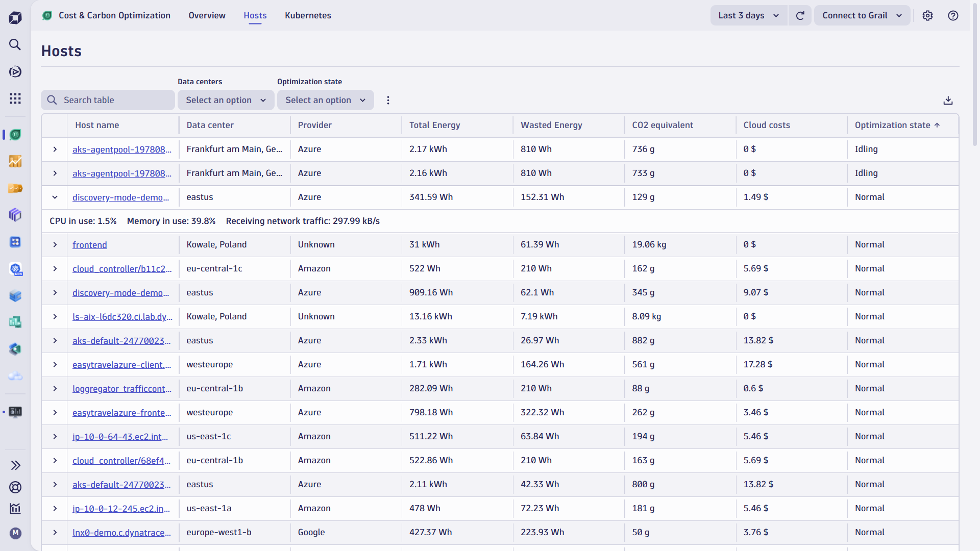Open the Optimization state filter dropdown

click(x=325, y=101)
